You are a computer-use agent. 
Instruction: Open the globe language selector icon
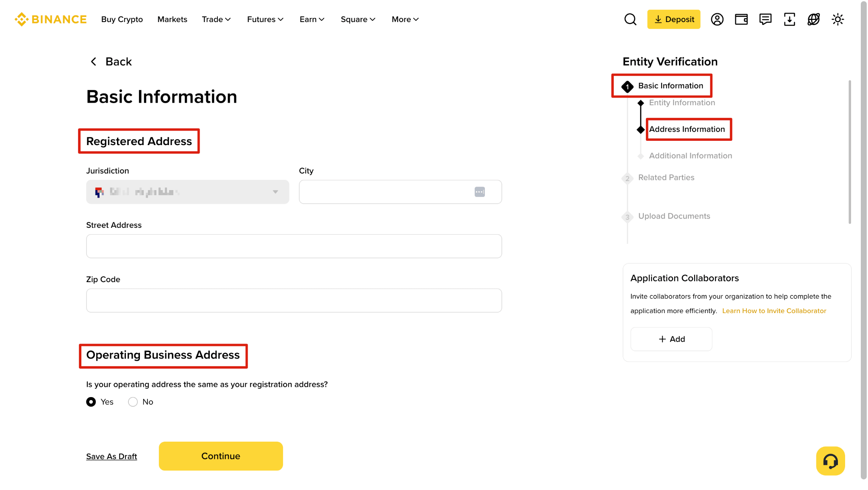coord(814,19)
